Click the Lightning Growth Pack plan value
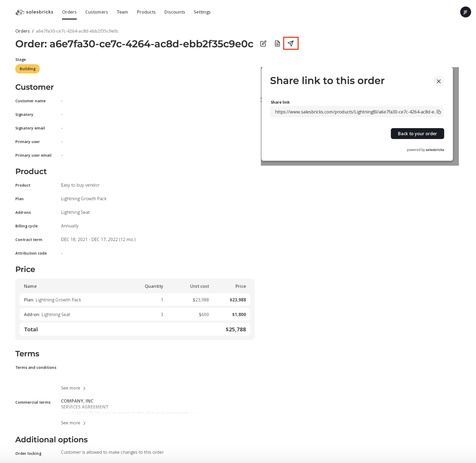The image size is (476, 463). pyautogui.click(x=84, y=199)
